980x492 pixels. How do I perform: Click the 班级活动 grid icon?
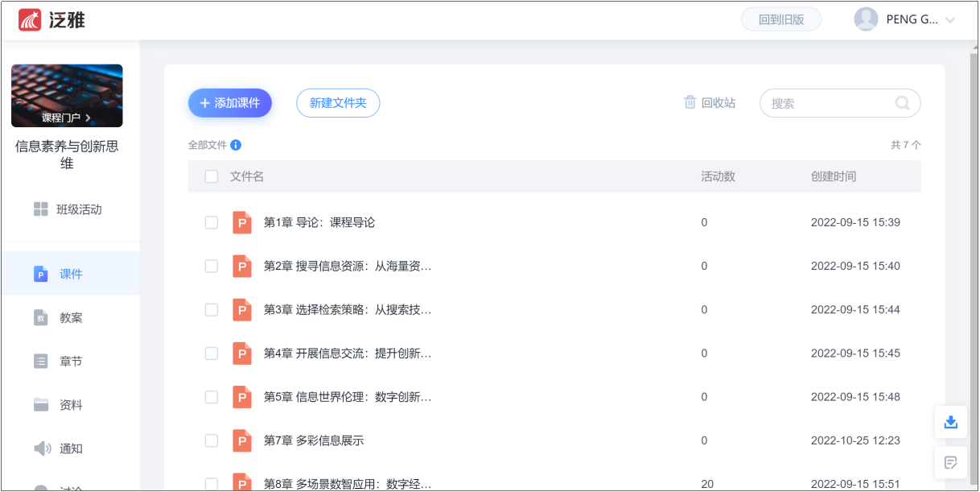(41, 209)
